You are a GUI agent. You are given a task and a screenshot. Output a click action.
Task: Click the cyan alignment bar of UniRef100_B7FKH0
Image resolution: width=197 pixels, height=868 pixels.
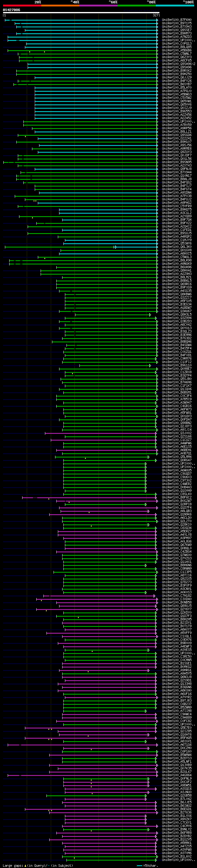(81, 20)
